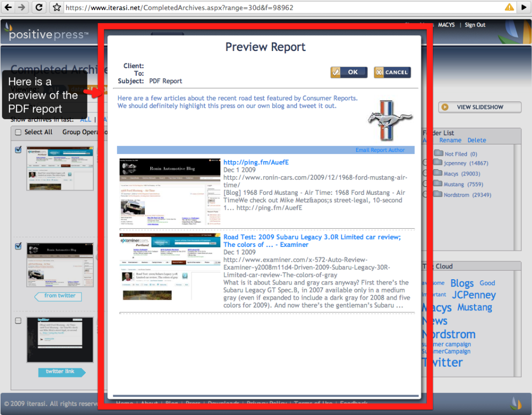Screen dimensions: 532x415
Task: Open the jcpenney (14867) folder
Action: (x=466, y=163)
